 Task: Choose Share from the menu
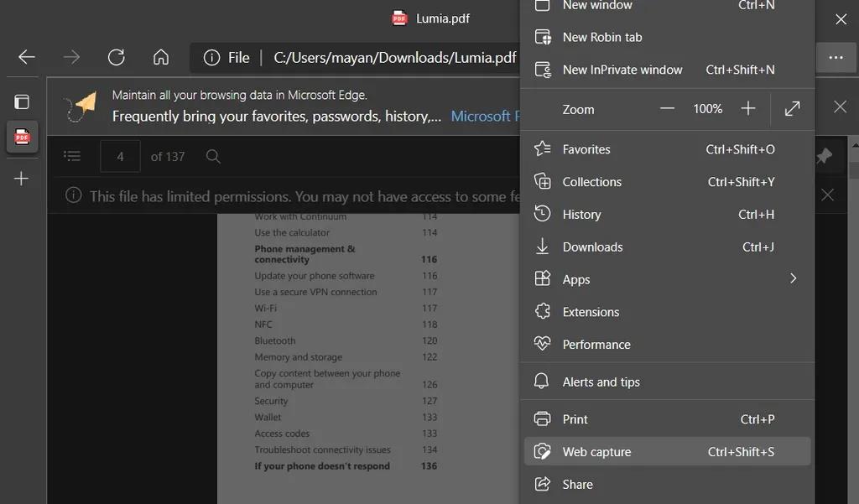667,484
